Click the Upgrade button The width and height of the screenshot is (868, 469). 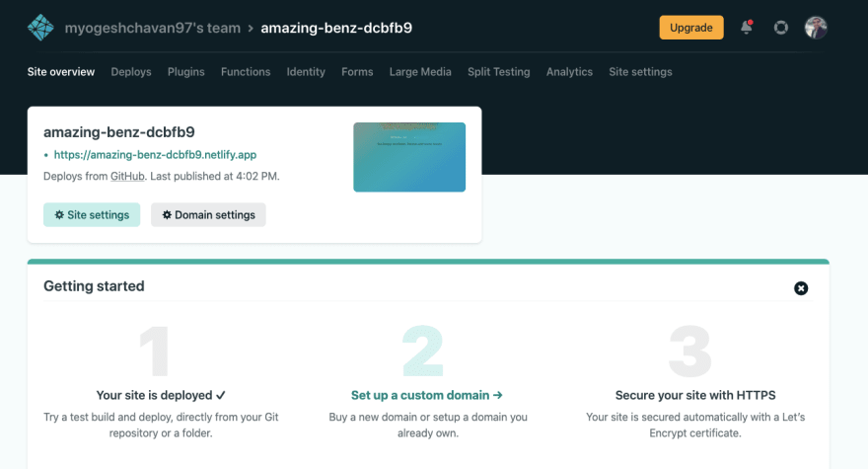(690, 28)
